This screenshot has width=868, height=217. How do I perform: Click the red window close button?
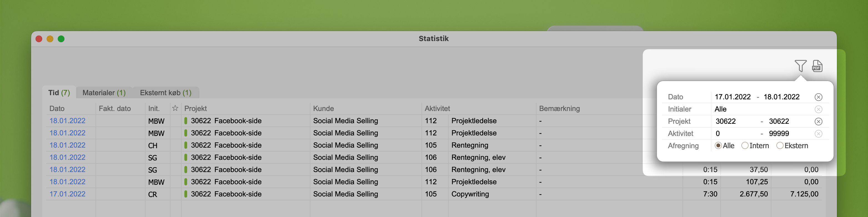pos(39,39)
